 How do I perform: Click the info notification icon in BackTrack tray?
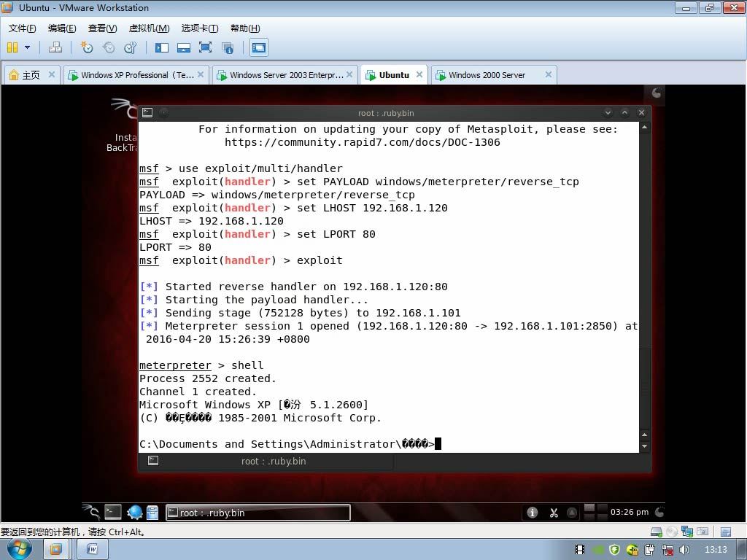[532, 513]
